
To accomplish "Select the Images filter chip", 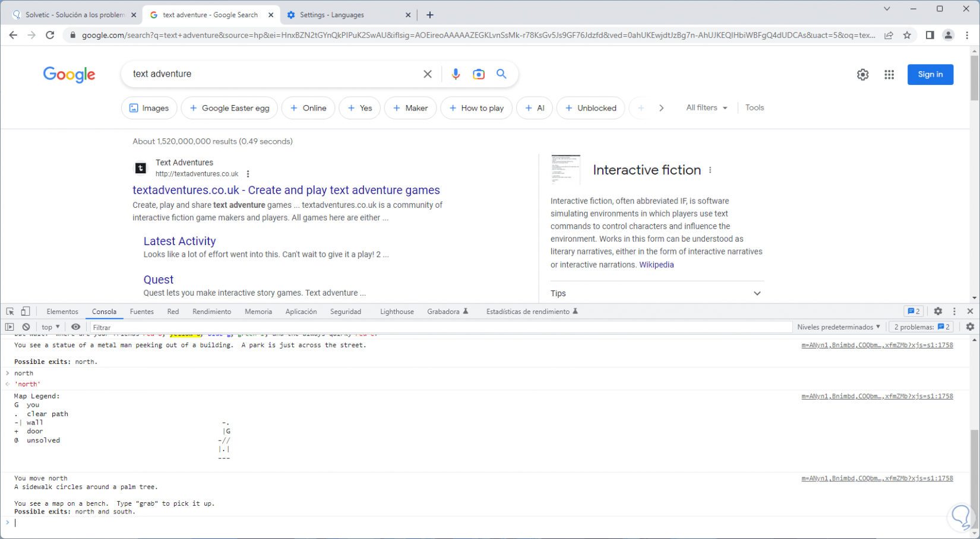I will [149, 108].
